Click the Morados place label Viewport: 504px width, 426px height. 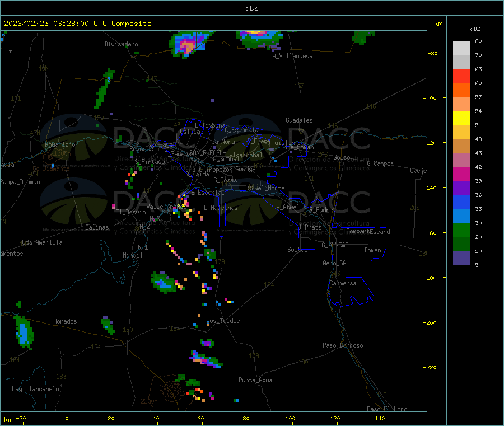[65, 321]
